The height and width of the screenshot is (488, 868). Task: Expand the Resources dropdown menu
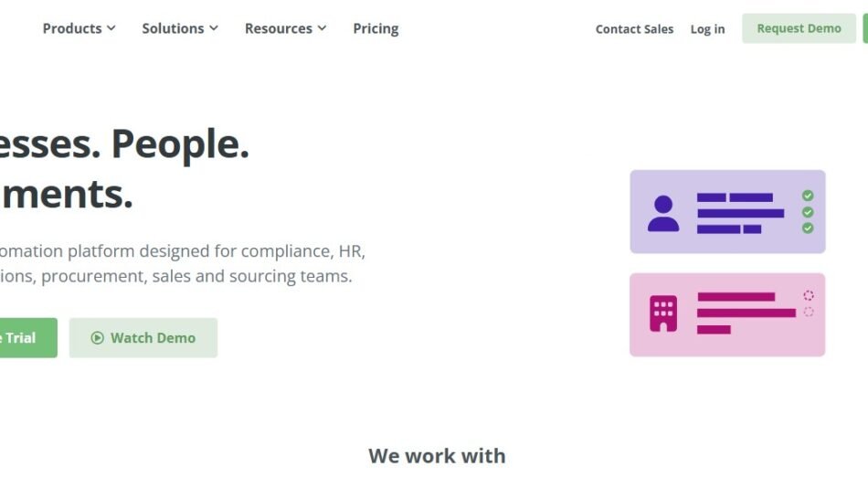coord(285,28)
